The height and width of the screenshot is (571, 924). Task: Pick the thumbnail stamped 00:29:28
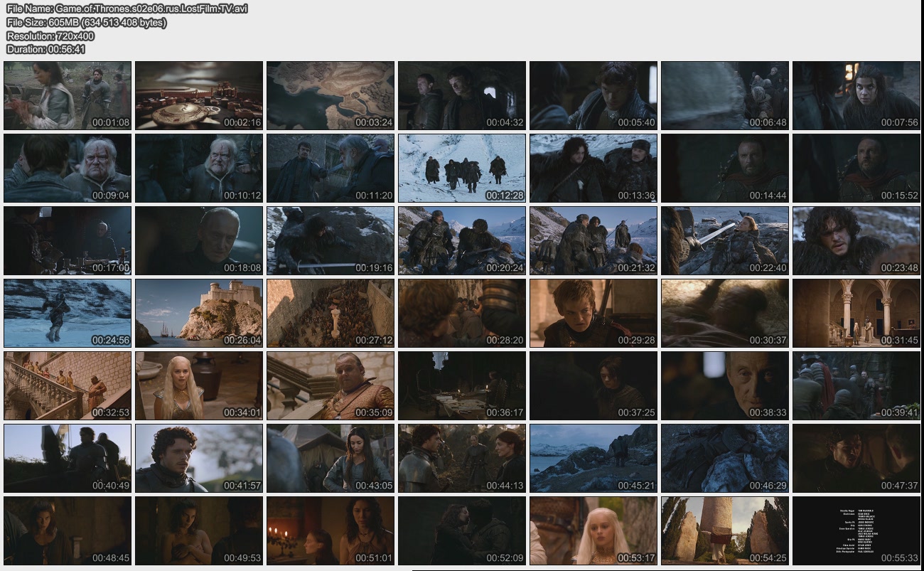593,314
